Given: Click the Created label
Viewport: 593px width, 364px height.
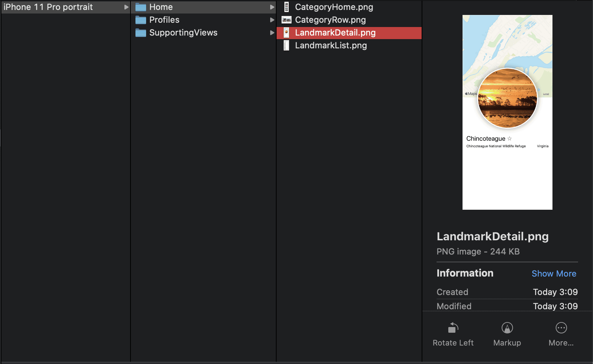Looking at the screenshot, I should [452, 292].
